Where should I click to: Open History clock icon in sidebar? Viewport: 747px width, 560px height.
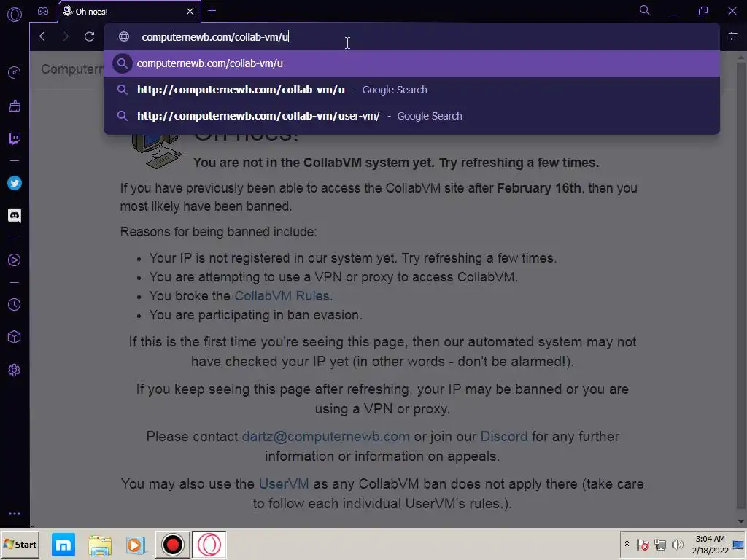[15, 305]
